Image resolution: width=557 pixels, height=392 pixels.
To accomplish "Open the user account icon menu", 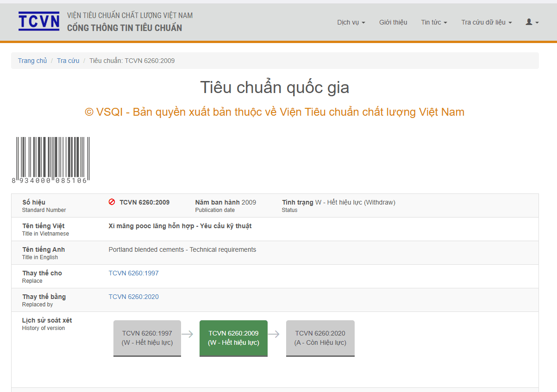I will coord(532,22).
